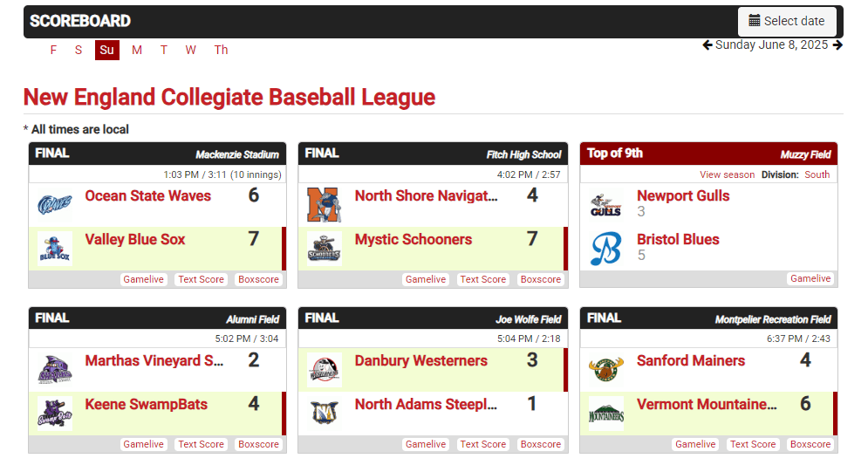868x465 pixels.
Task: Select the Wednesday day tab
Action: coord(191,50)
